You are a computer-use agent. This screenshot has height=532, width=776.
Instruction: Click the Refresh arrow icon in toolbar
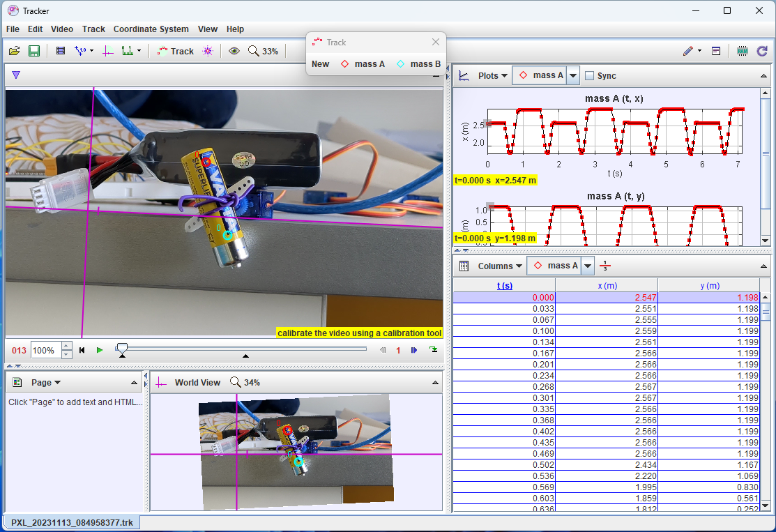(762, 51)
